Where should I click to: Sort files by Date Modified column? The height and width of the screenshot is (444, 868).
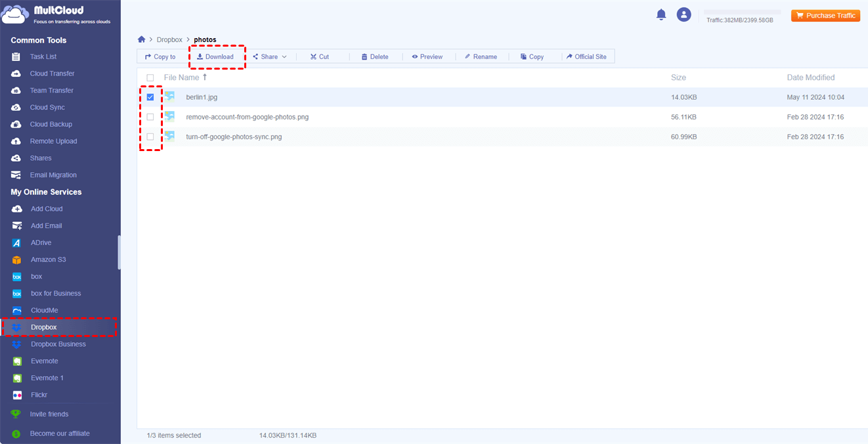[811, 78]
